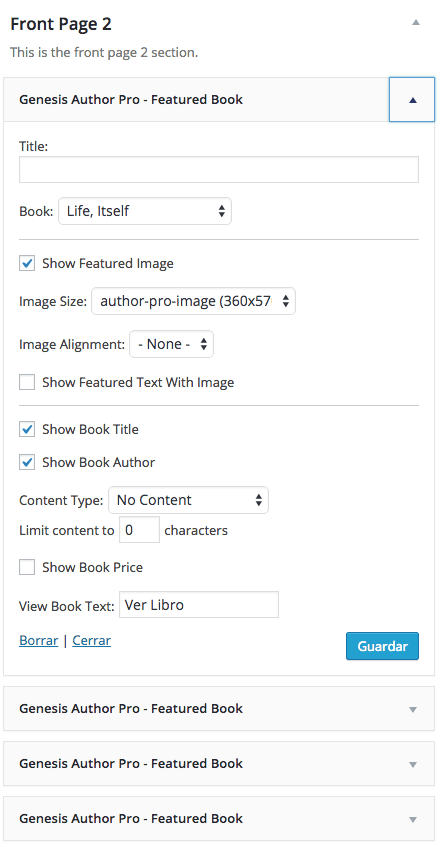
Task: Disable Show Book Author checkbox
Action: point(27,462)
